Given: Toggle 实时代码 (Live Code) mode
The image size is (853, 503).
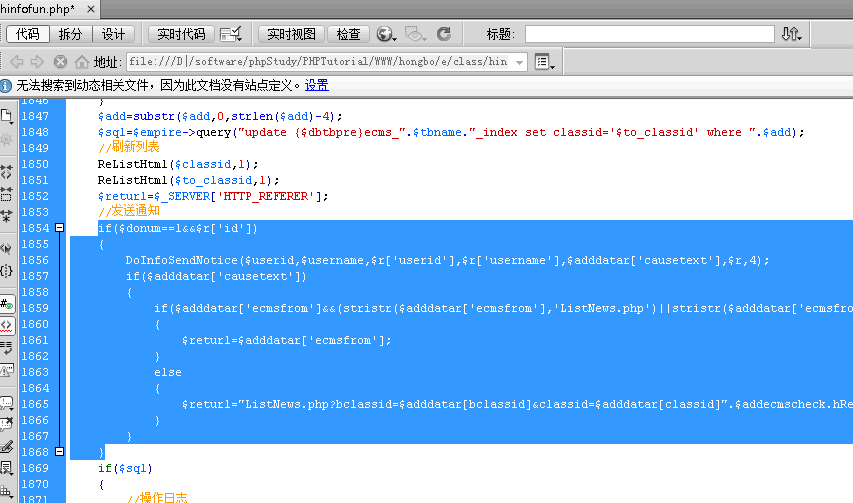Looking at the screenshot, I should pyautogui.click(x=181, y=34).
